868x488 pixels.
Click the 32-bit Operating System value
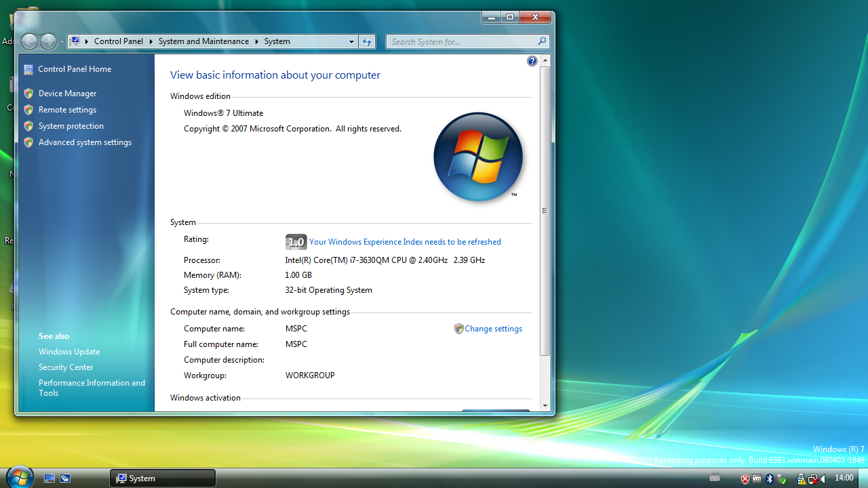point(329,290)
